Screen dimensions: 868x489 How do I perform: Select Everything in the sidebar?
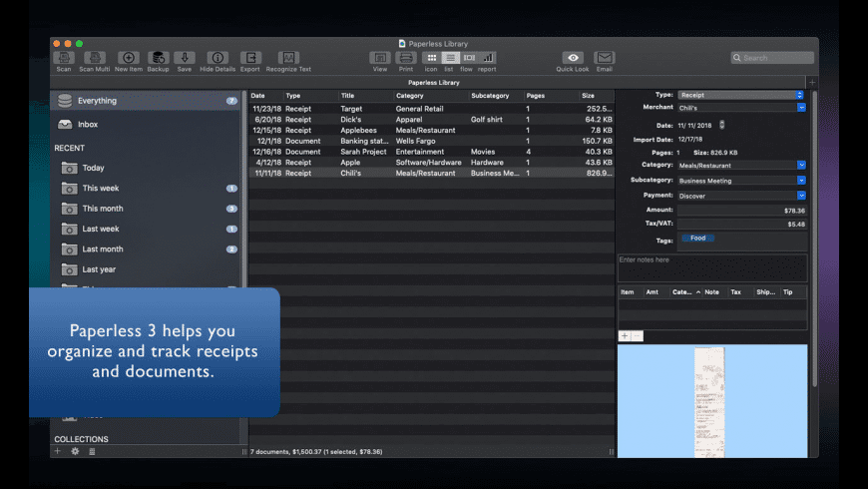(x=146, y=101)
